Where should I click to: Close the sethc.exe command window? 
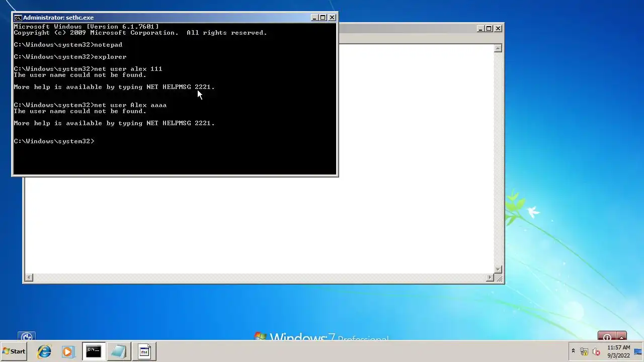click(332, 18)
